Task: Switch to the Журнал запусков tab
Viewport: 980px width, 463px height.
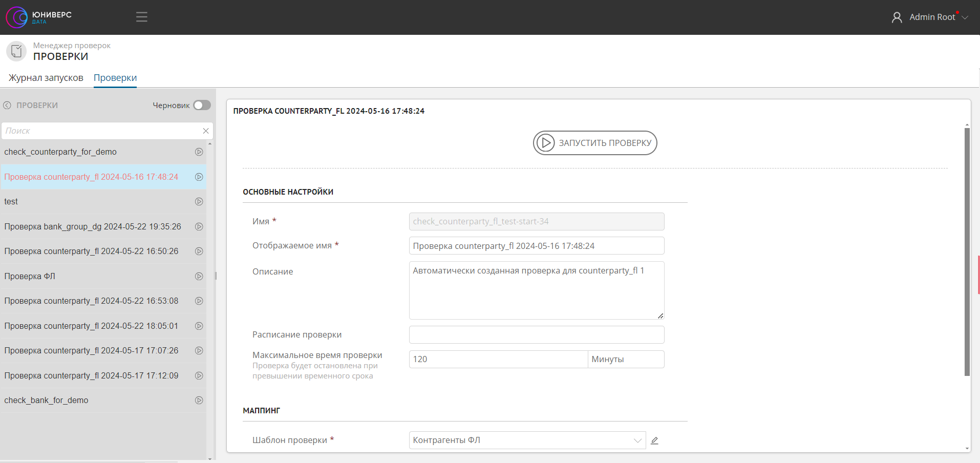Action: [x=46, y=78]
